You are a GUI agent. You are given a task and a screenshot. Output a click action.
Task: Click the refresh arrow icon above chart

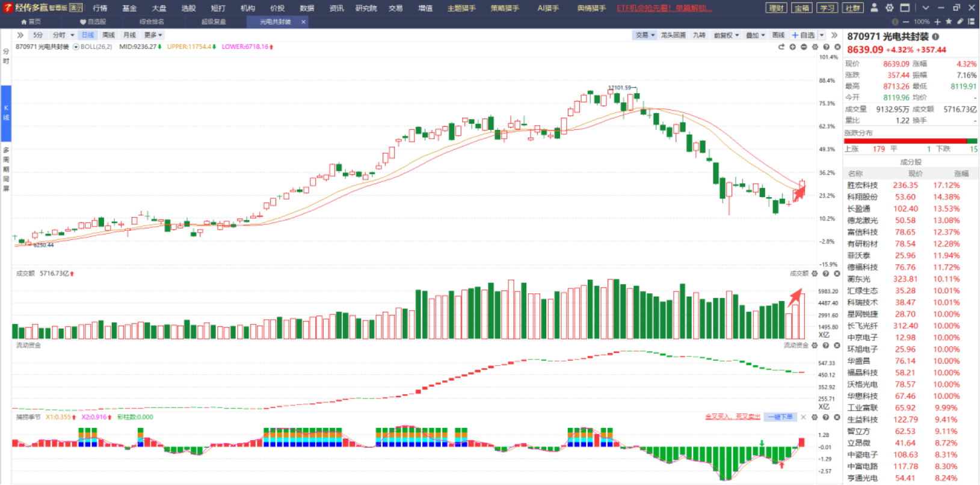pyautogui.click(x=781, y=47)
